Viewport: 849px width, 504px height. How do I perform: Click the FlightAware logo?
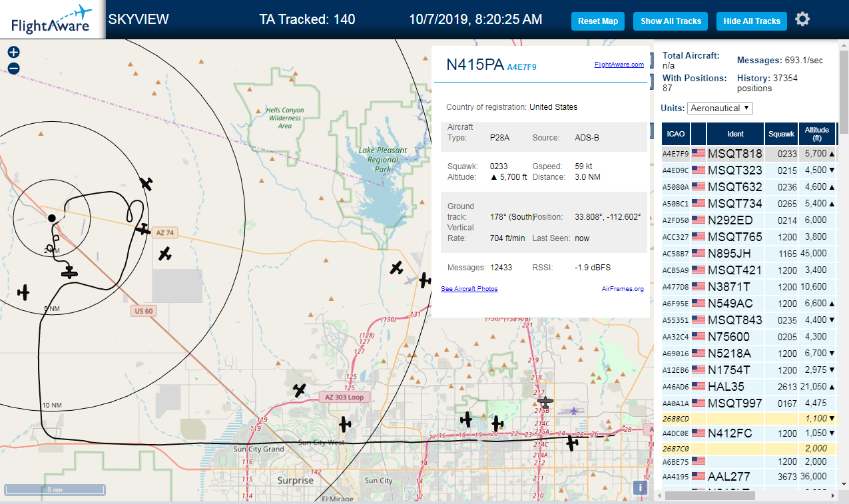tap(52, 19)
